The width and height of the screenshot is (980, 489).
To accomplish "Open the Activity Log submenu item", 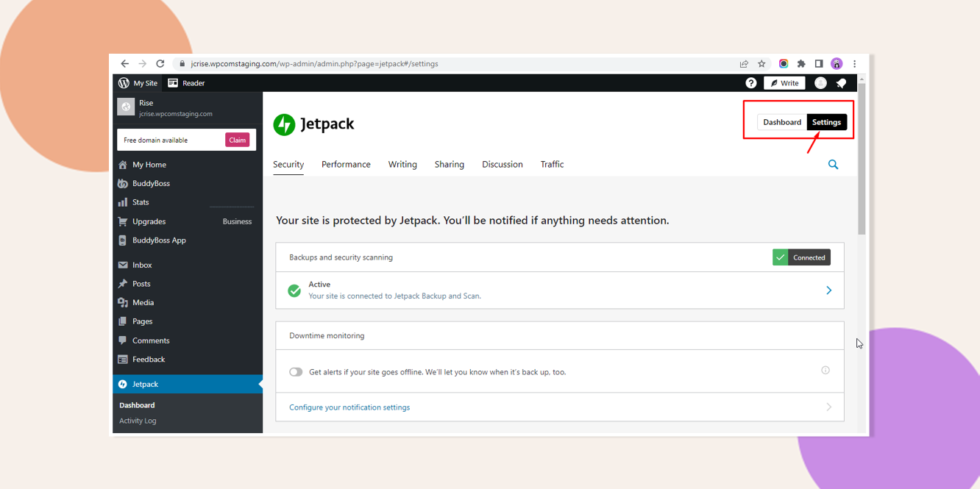I will pyautogui.click(x=138, y=421).
